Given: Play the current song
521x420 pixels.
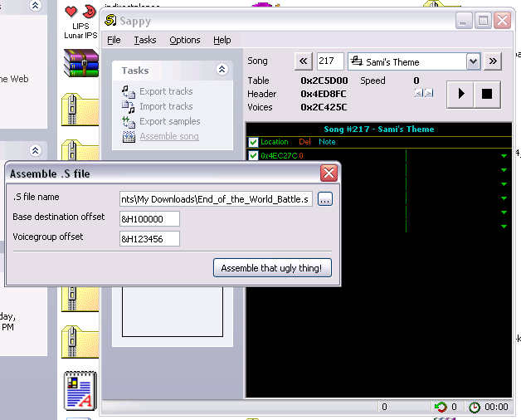Looking at the screenshot, I should click(460, 94).
